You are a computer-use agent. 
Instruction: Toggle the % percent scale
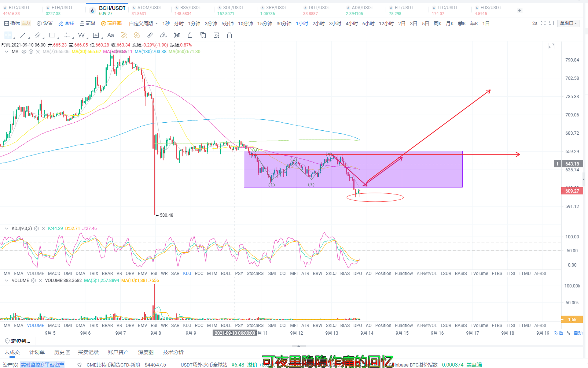click(569, 333)
